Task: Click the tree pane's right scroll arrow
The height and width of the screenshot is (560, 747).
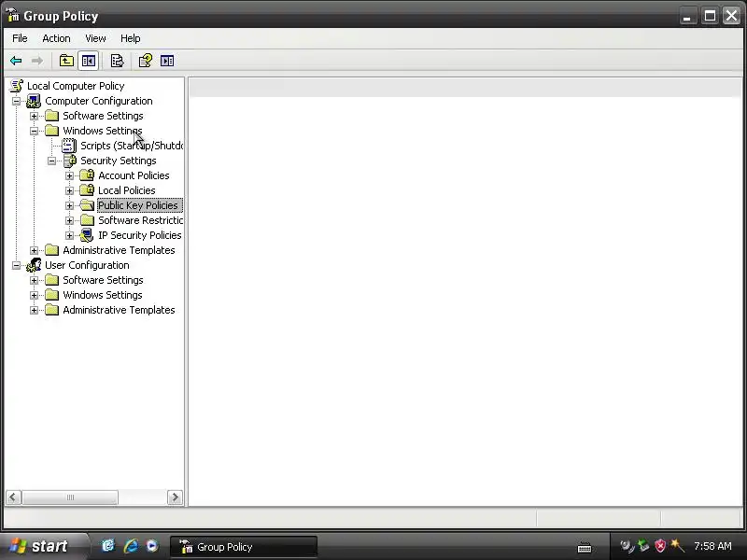Action: [x=175, y=497]
